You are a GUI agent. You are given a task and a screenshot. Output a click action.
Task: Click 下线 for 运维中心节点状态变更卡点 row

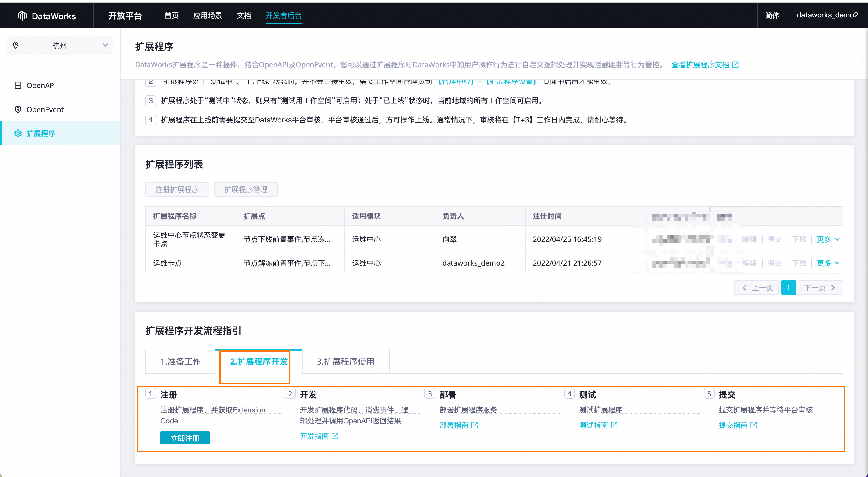(799, 239)
